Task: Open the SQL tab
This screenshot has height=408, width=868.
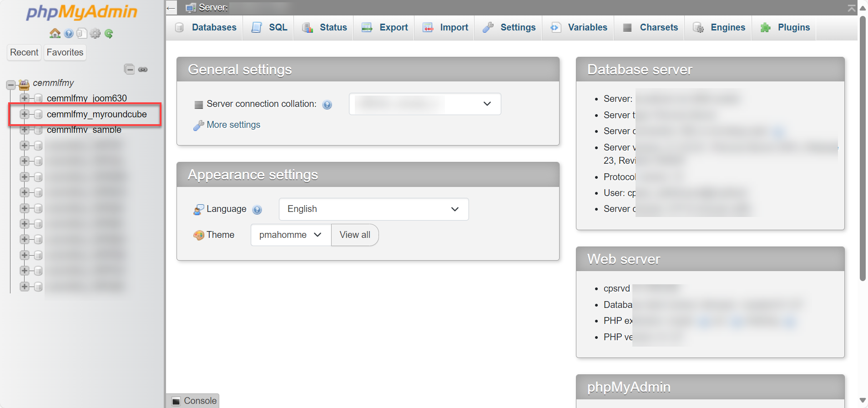Action: click(269, 28)
